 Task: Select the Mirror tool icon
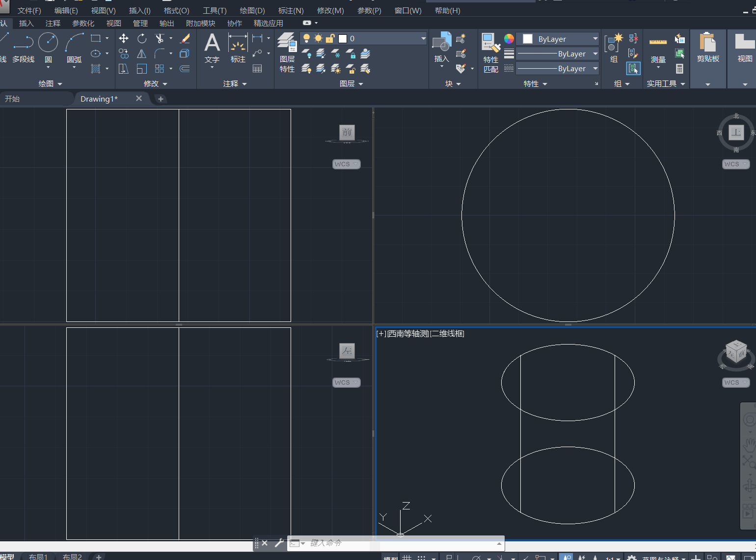click(141, 53)
